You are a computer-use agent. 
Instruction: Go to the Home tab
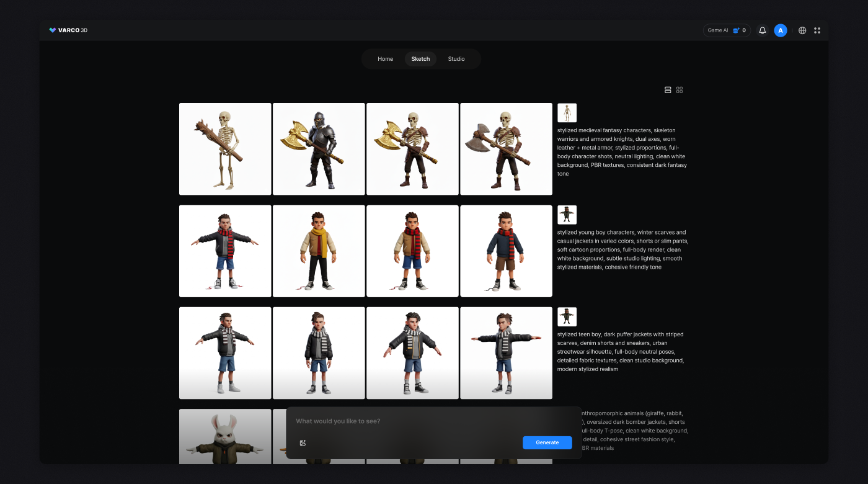[x=386, y=59]
